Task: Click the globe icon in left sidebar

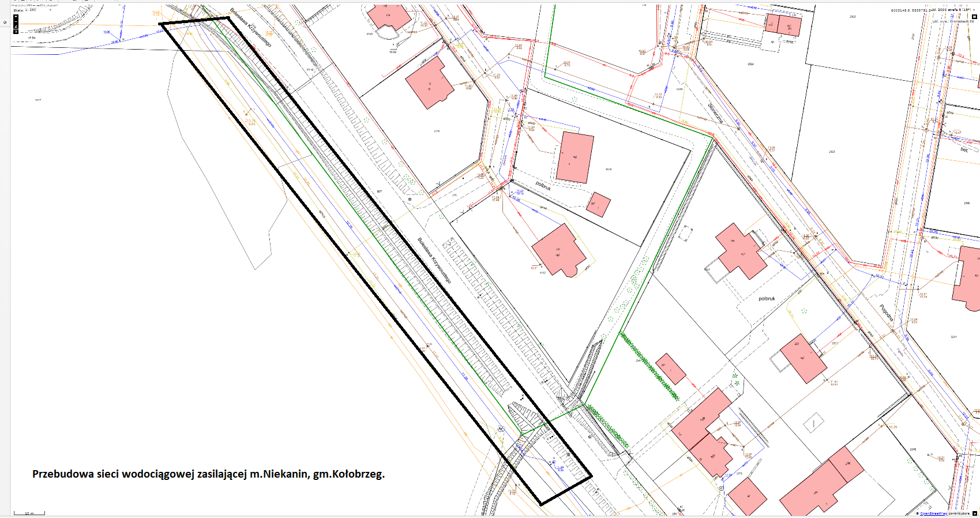Action: (x=5, y=22)
